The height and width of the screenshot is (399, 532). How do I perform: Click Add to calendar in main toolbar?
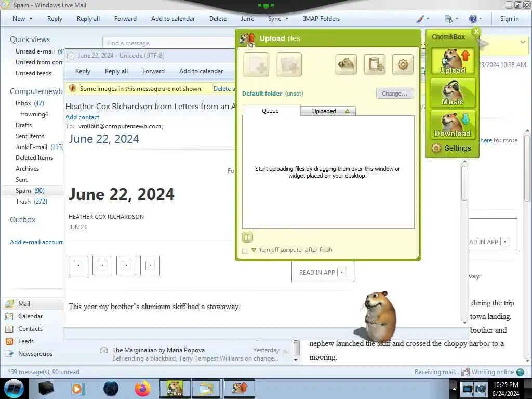(173, 19)
